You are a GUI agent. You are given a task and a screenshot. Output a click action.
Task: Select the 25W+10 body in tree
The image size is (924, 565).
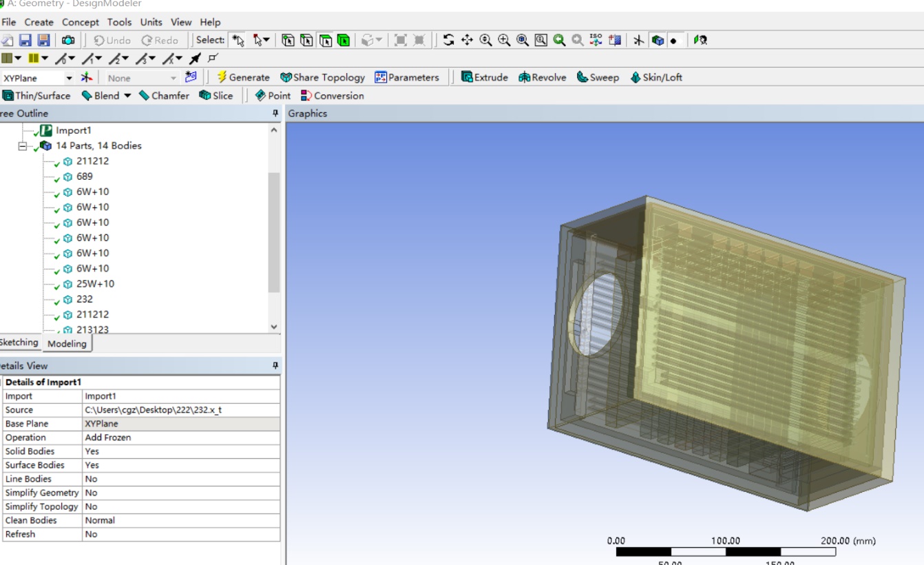95,284
